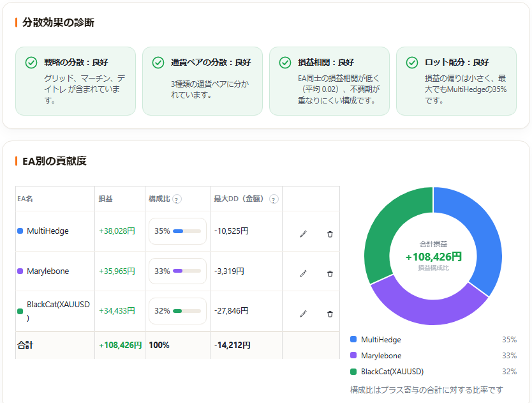Click 損益相関:良好 card title
The height and width of the screenshot is (403, 532).
pyautogui.click(x=326, y=62)
